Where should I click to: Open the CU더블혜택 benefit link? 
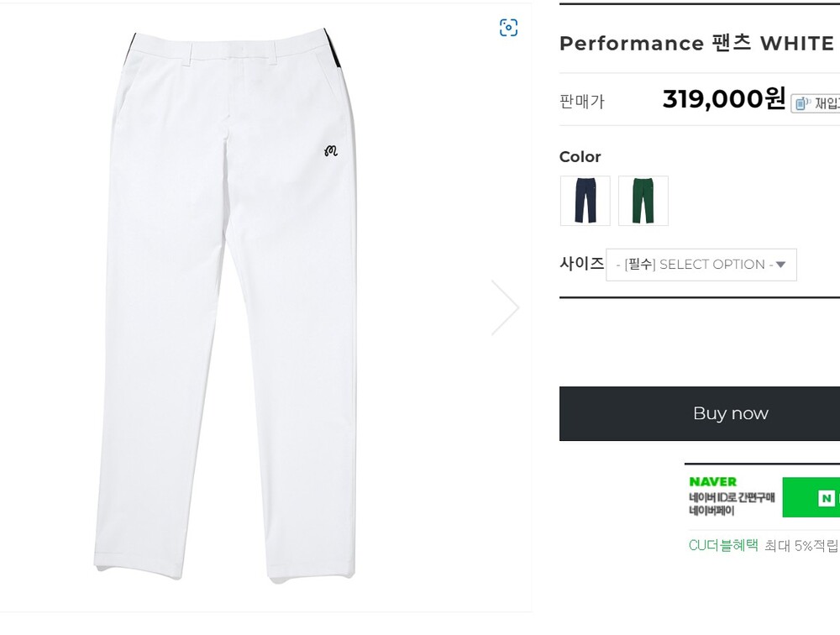click(x=723, y=545)
